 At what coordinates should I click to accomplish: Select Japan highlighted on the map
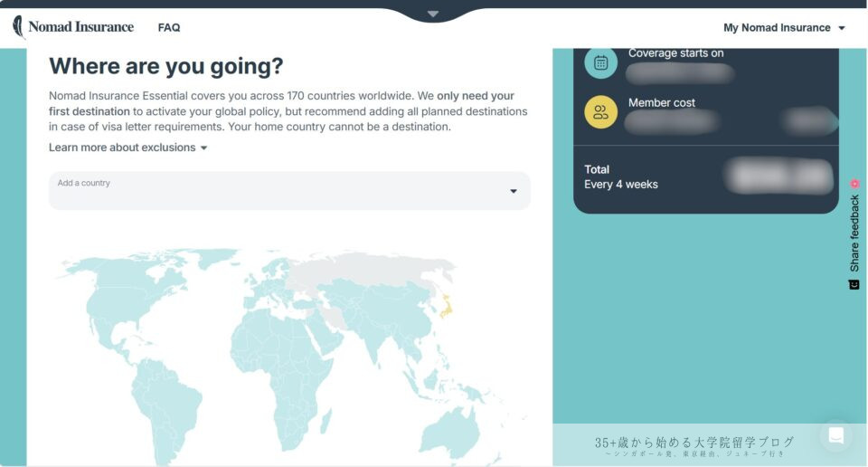(446, 306)
